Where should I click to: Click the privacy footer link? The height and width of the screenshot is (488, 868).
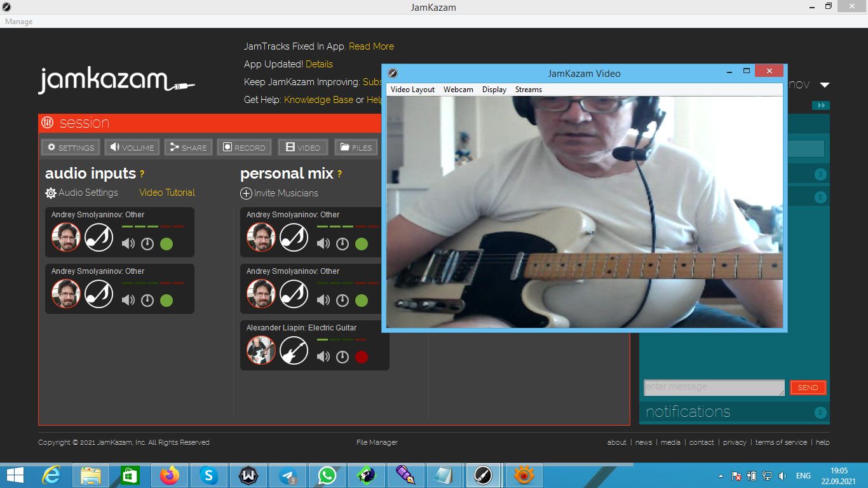735,442
